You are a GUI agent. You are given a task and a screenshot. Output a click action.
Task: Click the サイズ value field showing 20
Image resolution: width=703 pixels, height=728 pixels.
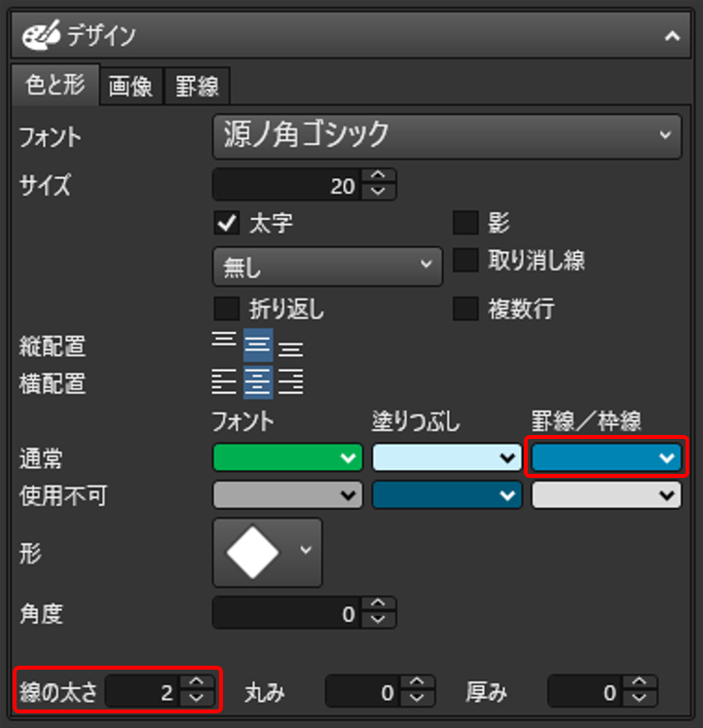coord(286,185)
